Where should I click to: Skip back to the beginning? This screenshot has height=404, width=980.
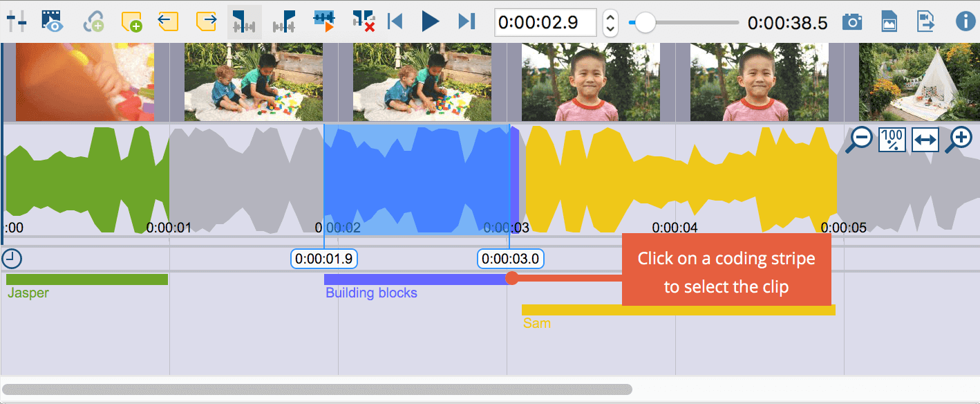[395, 21]
